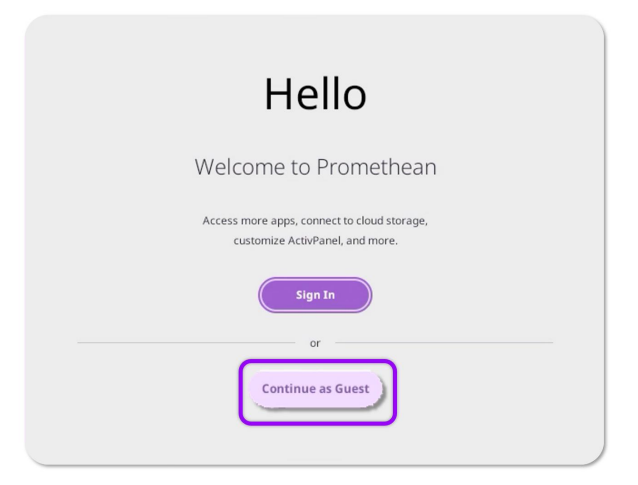Viewport: 638px width, 485px height.
Task: Click the Sign In button
Action: tap(315, 295)
